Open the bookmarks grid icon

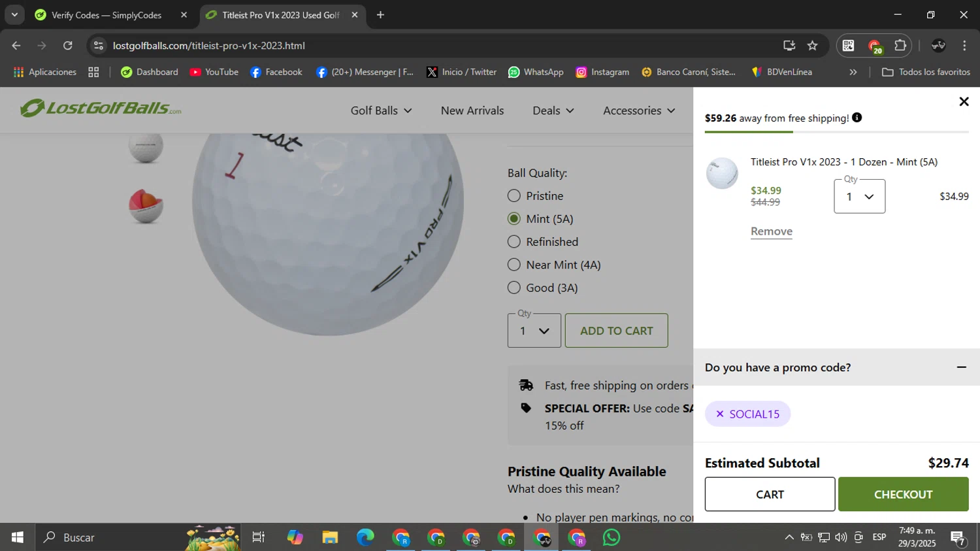coord(93,72)
